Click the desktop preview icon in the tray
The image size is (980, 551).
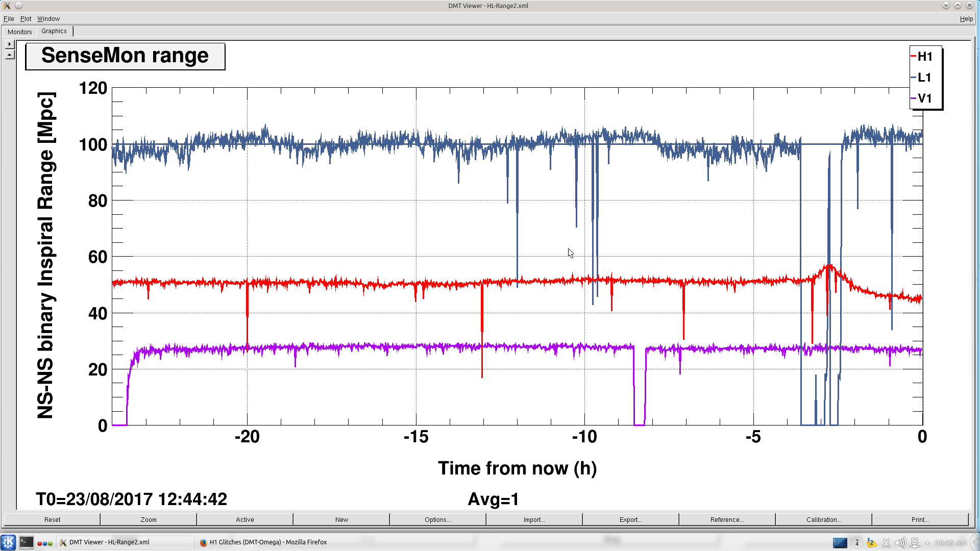840,542
